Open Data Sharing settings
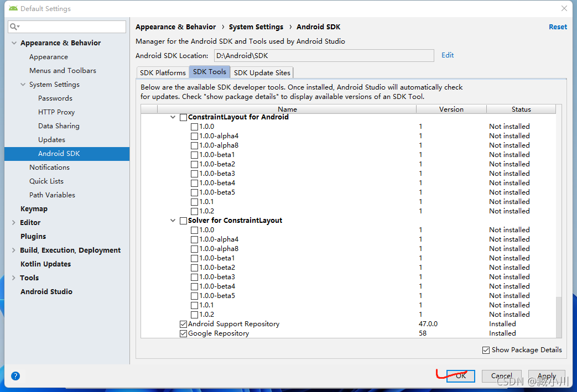Screen dimensions: 577x392 click(x=59, y=126)
